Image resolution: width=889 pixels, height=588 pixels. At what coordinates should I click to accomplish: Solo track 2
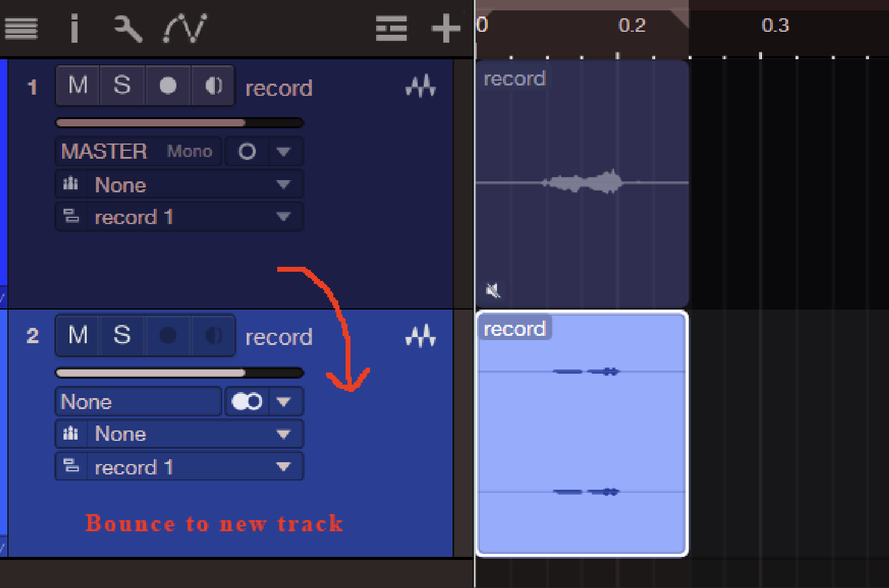pyautogui.click(x=122, y=335)
